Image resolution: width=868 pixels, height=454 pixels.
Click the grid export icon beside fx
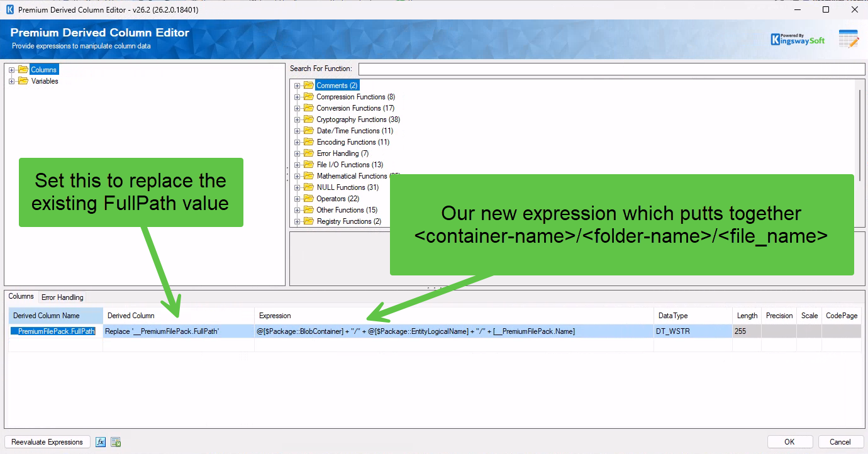[116, 442]
